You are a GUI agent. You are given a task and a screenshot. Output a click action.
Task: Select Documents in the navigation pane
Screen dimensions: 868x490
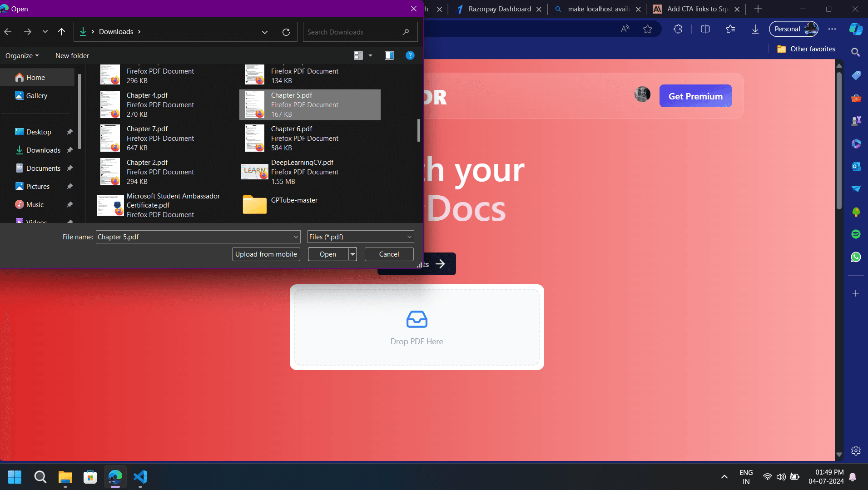point(43,168)
